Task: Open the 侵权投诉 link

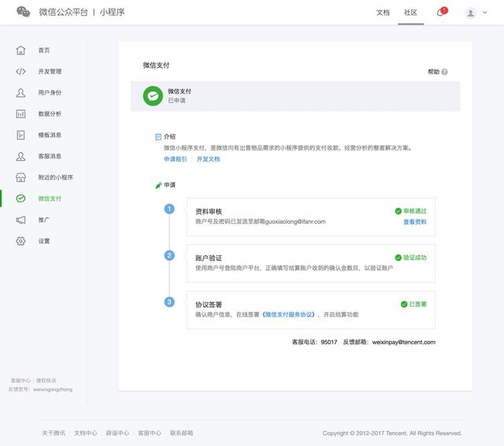Action: click(x=46, y=381)
